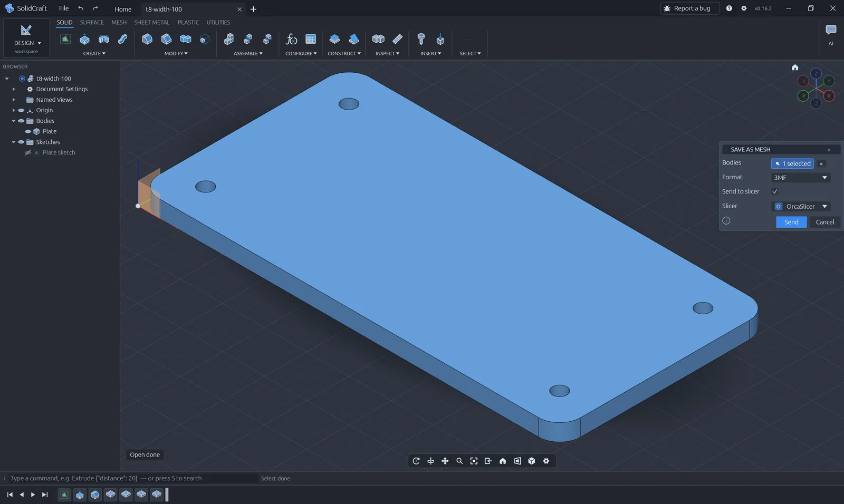
Task: Select the Offset Plane construct icon
Action: coord(334,39)
